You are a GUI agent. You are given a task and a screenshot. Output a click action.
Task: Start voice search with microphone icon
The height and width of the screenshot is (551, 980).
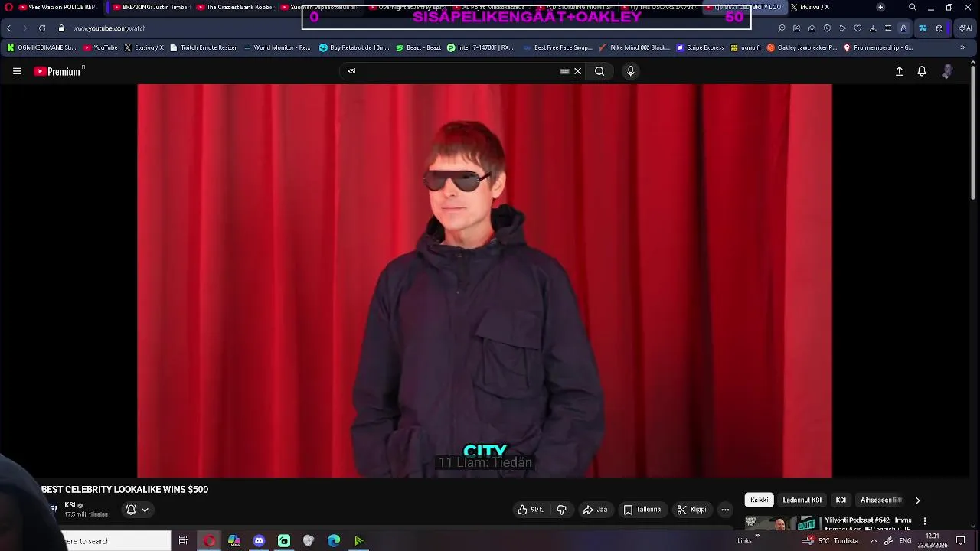tap(630, 71)
